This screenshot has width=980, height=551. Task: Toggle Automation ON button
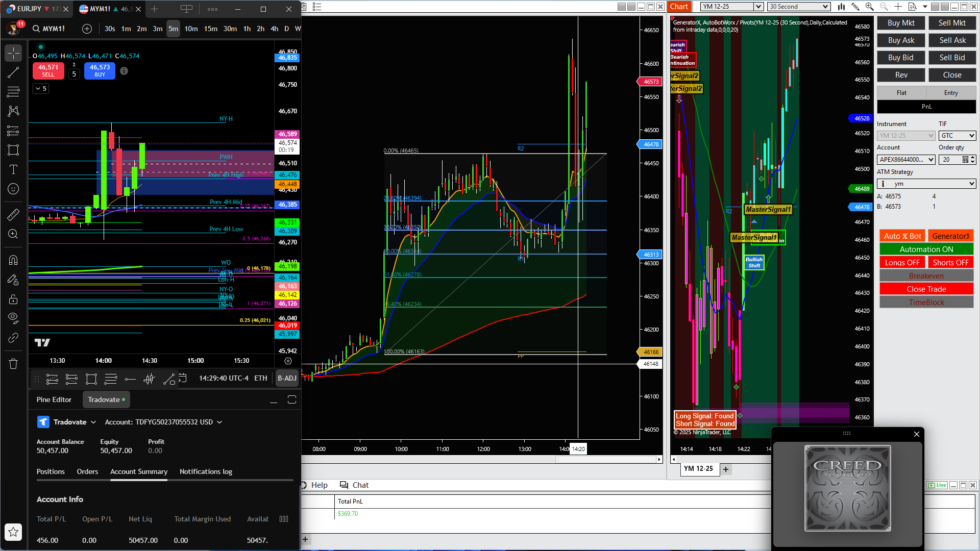(926, 249)
